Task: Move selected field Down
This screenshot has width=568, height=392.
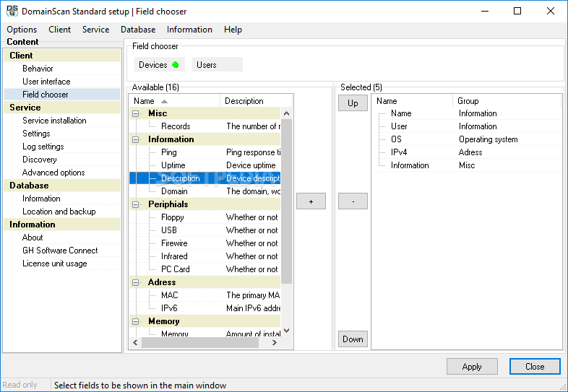Action: pos(353,339)
